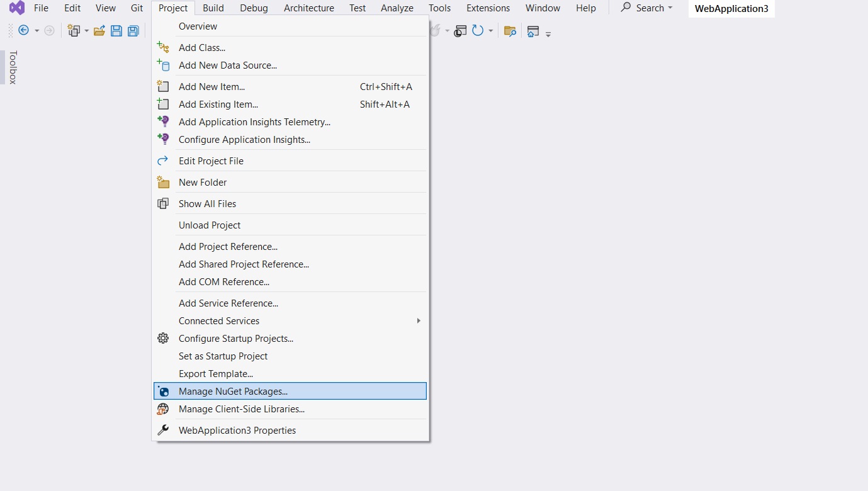Click the Visual Studio logo icon
The height and width of the screenshot is (491, 868).
pyautogui.click(x=17, y=8)
